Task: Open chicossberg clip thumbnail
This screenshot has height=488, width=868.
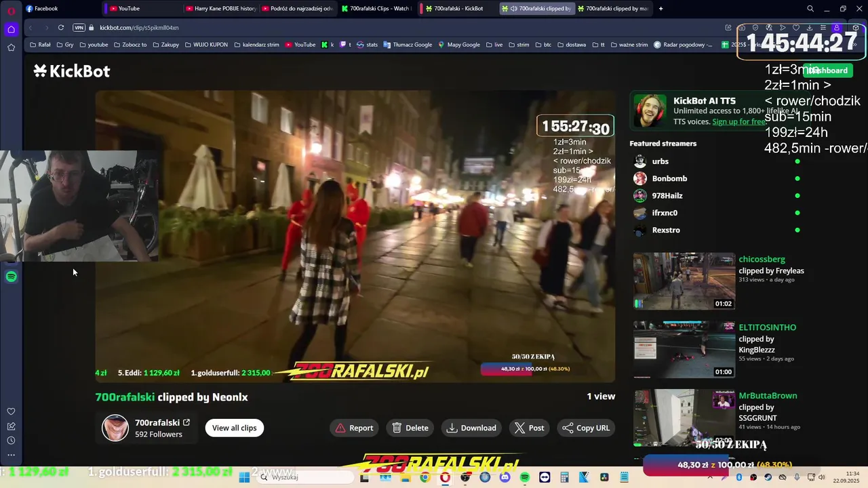Action: pyautogui.click(x=684, y=281)
